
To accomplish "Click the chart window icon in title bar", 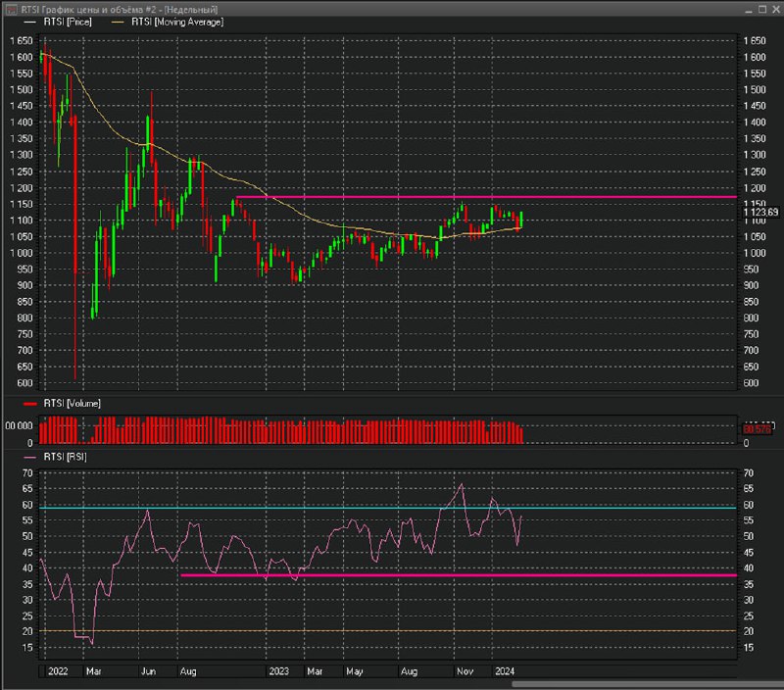I will click(x=11, y=10).
